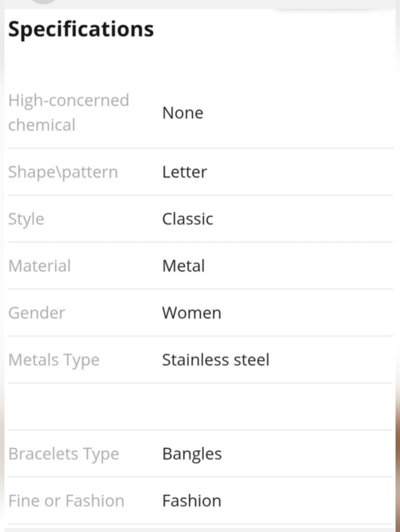The width and height of the screenshot is (400, 532).
Task: Select the Fashion value
Action: pos(192,501)
